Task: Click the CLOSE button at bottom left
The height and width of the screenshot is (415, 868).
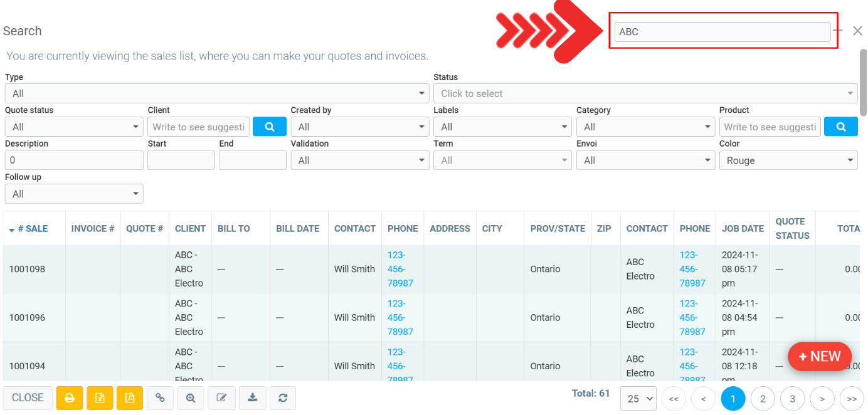Action: (x=28, y=398)
